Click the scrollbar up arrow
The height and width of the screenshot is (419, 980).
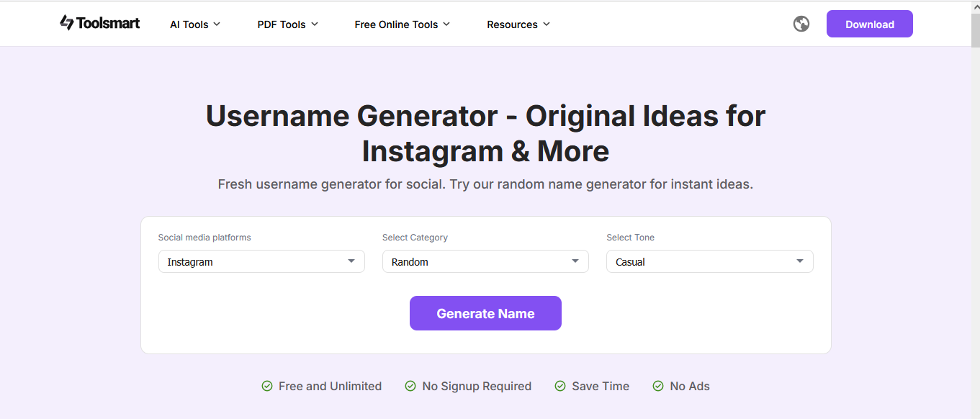[975, 7]
